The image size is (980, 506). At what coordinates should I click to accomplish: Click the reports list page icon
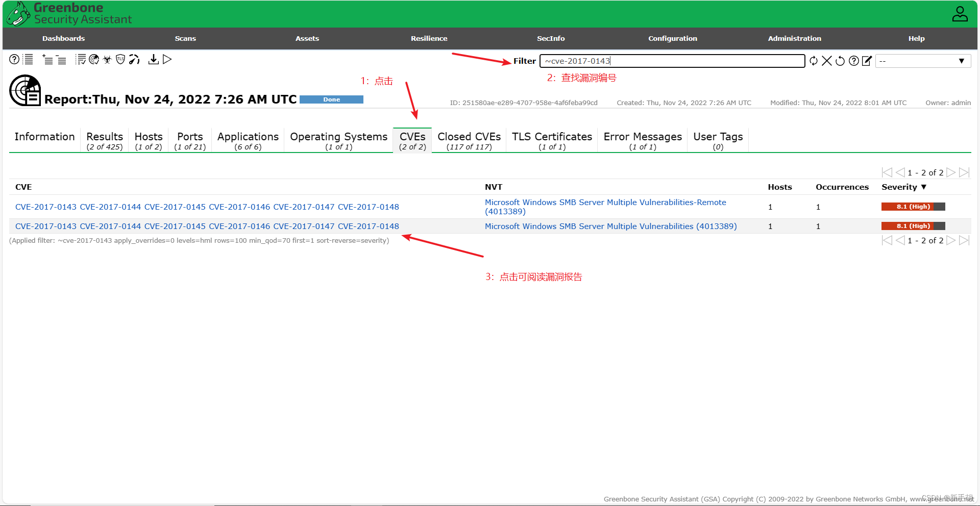[x=28, y=59]
